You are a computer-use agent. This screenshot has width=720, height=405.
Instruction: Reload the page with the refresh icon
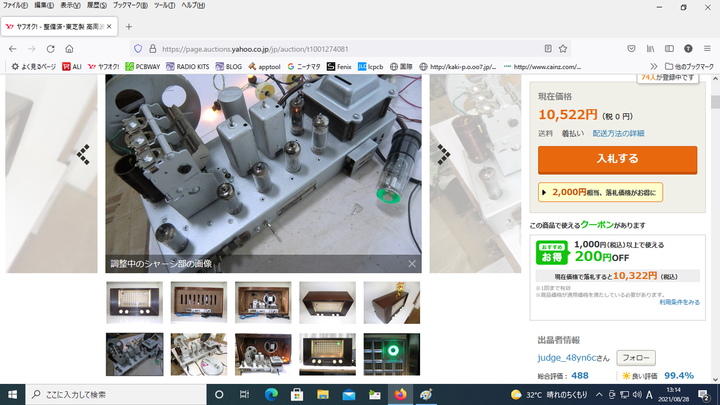click(48, 48)
